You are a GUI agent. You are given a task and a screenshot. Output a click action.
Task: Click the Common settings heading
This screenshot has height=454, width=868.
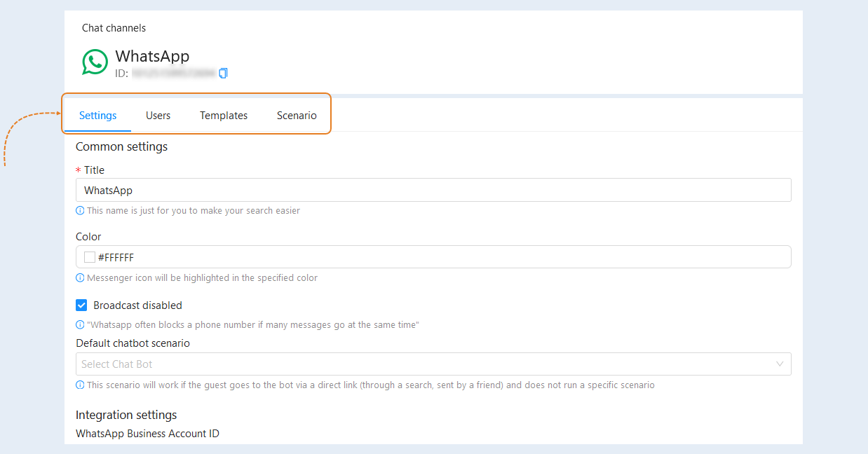(x=122, y=146)
